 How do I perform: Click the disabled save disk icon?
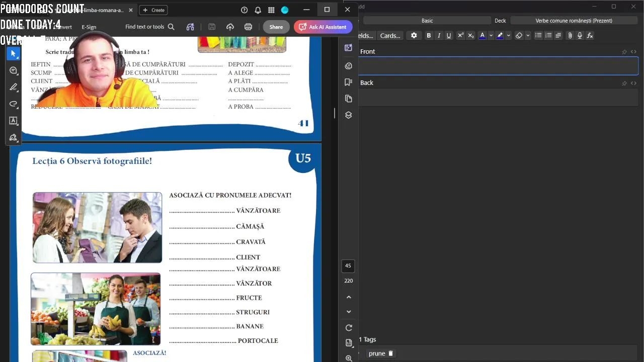pyautogui.click(x=212, y=27)
